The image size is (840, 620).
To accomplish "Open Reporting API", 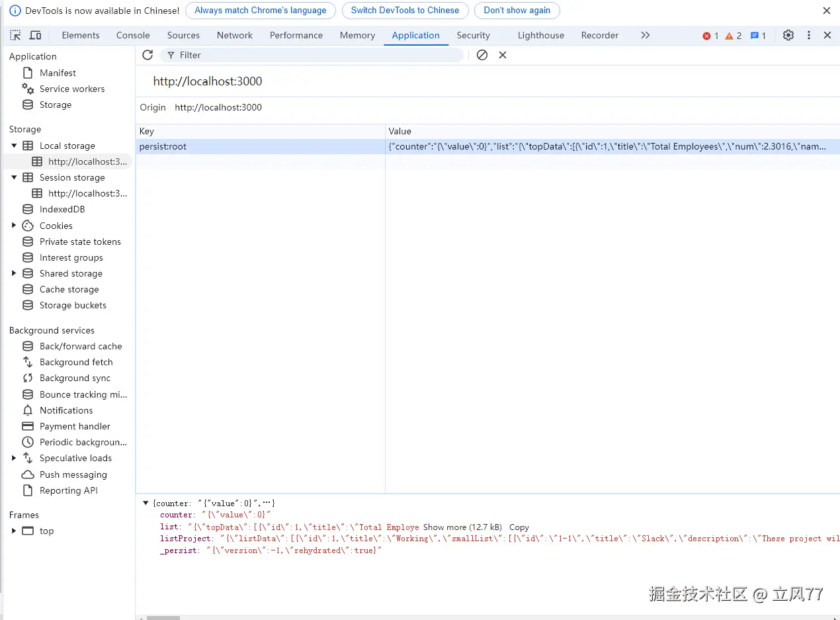I will tap(68, 490).
